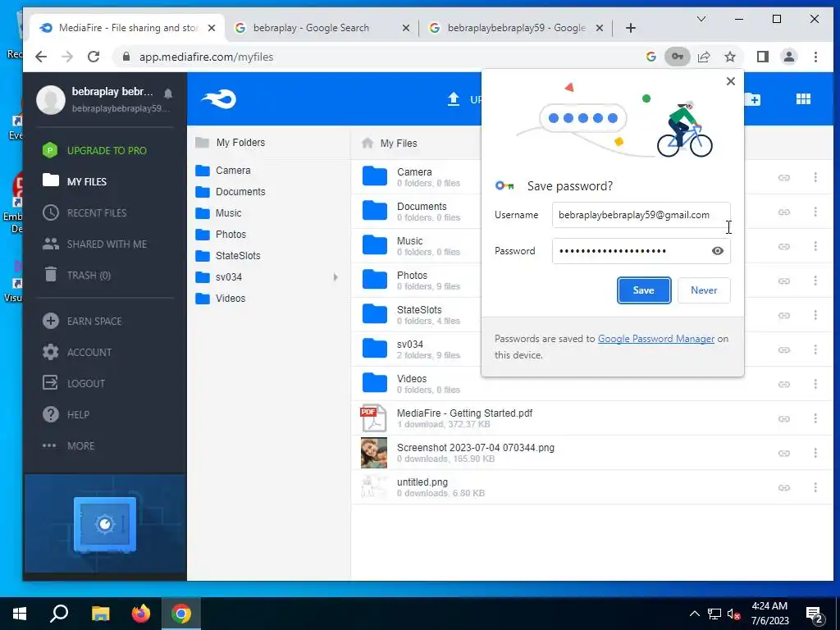Click the home icon beside My Files
840x630 pixels.
(x=367, y=143)
